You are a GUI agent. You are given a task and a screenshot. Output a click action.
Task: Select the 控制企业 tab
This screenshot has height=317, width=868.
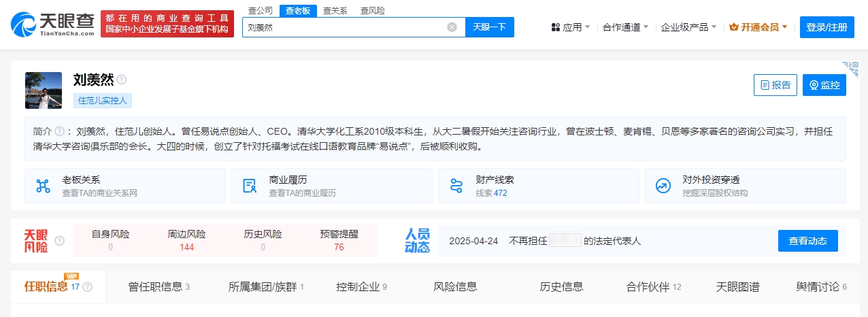click(361, 286)
